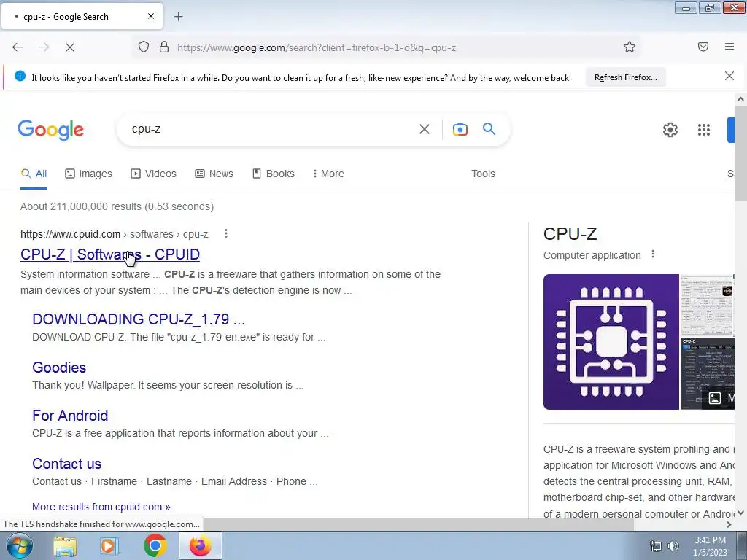Click More results from cpuid.com

click(101, 507)
